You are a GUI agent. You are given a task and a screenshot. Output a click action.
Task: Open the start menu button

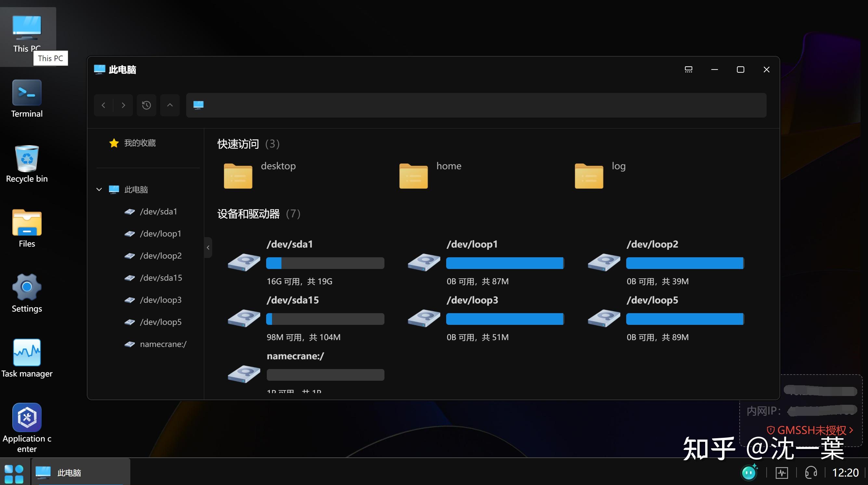[x=14, y=474]
